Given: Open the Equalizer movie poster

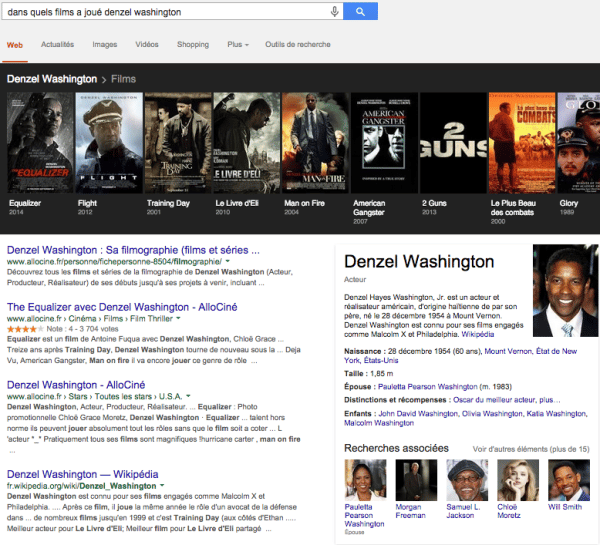Looking at the screenshot, I should tap(40, 142).
